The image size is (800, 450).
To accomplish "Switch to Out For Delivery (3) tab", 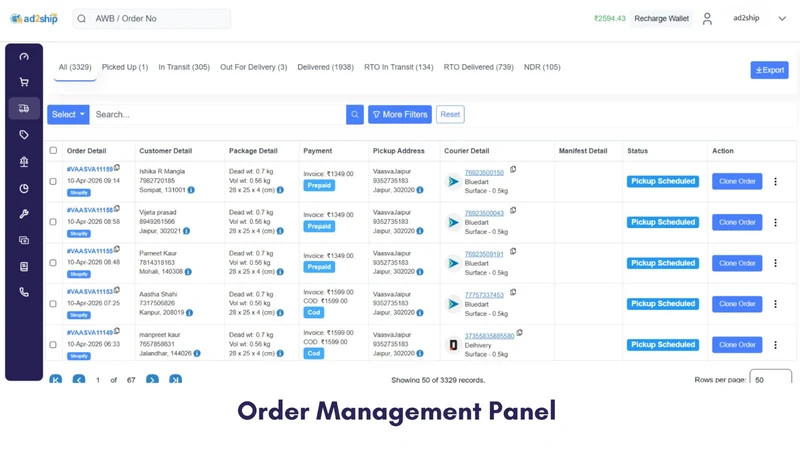I will [254, 67].
